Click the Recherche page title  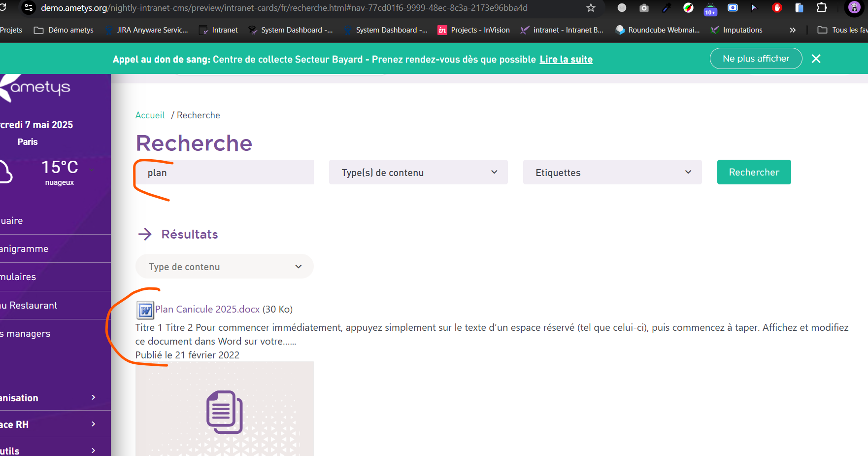194,143
